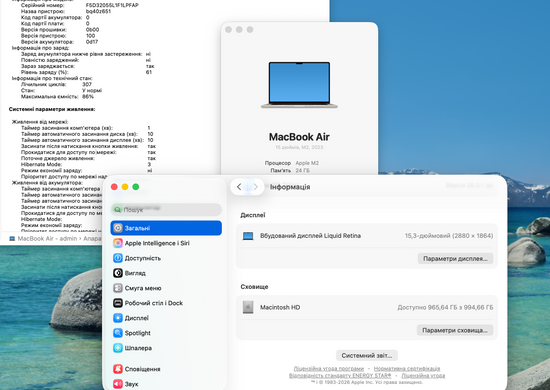The height and width of the screenshot is (390, 550).
Task: Select the Системні параметри живлення heading
Action: [x=52, y=109]
